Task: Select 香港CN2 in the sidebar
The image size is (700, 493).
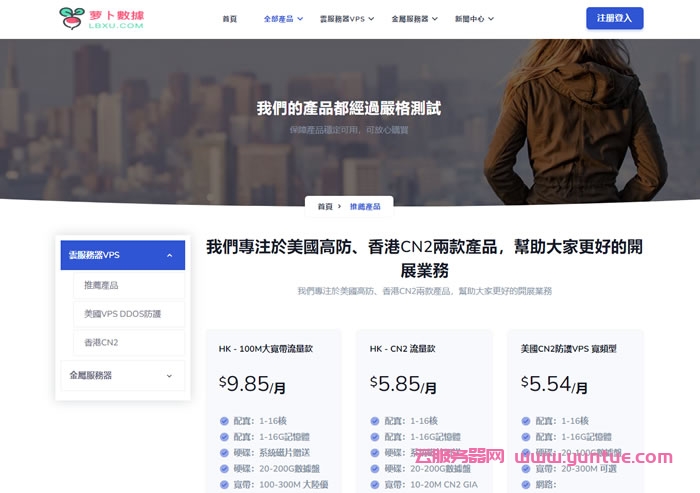Action: (x=101, y=342)
